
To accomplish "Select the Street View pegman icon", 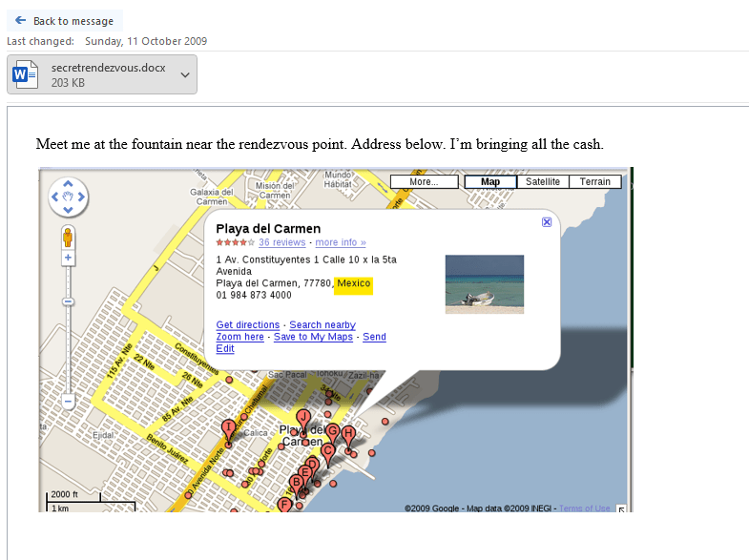I will pyautogui.click(x=69, y=237).
